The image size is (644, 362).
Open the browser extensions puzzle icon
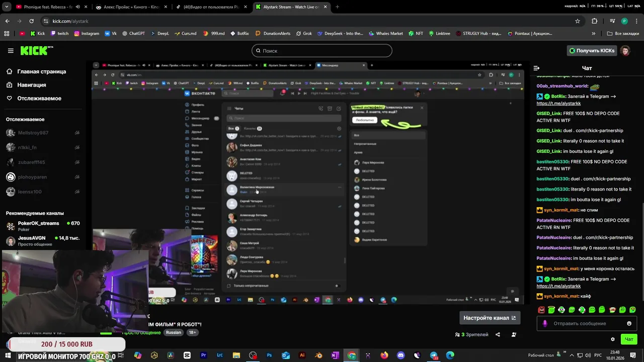pyautogui.click(x=595, y=21)
